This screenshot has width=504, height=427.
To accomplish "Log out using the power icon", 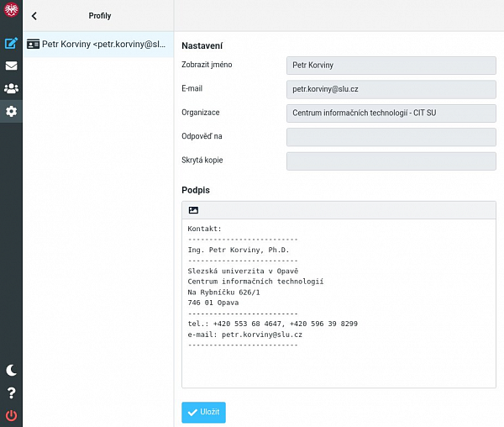I will pos(11,415).
